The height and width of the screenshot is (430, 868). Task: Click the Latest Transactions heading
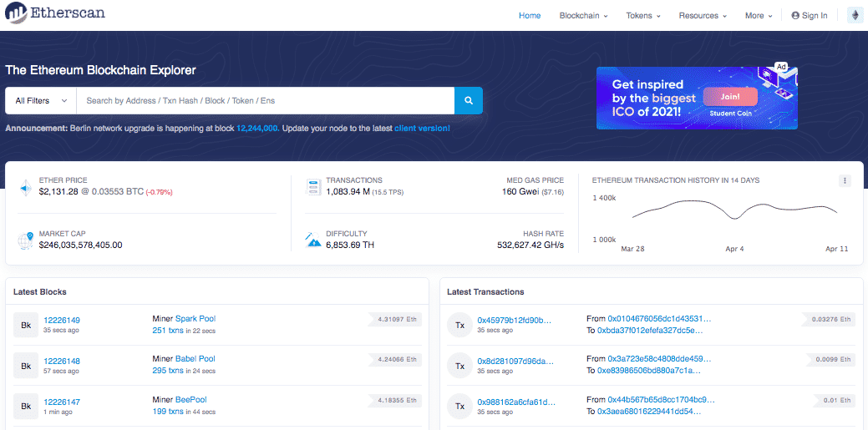coord(485,291)
